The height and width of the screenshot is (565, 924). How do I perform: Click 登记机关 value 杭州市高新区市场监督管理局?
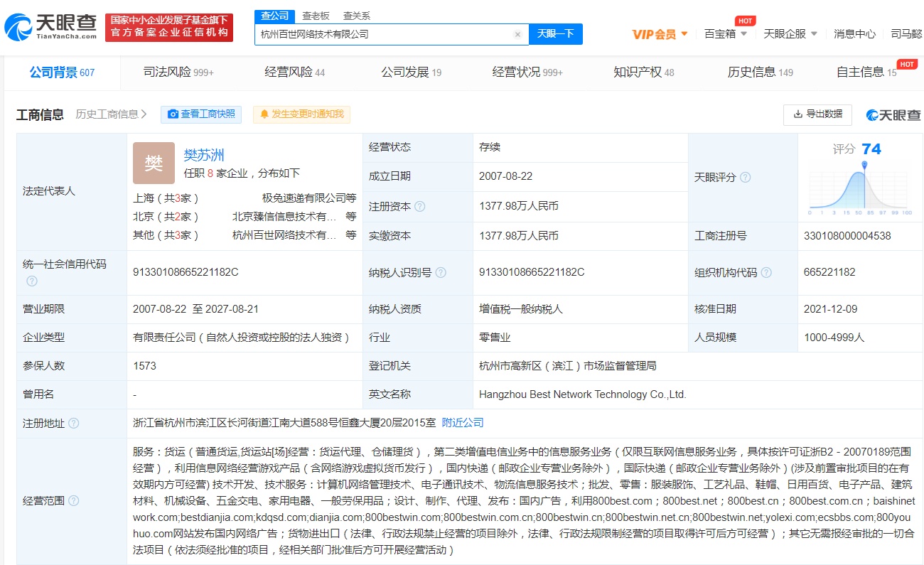coord(568,366)
